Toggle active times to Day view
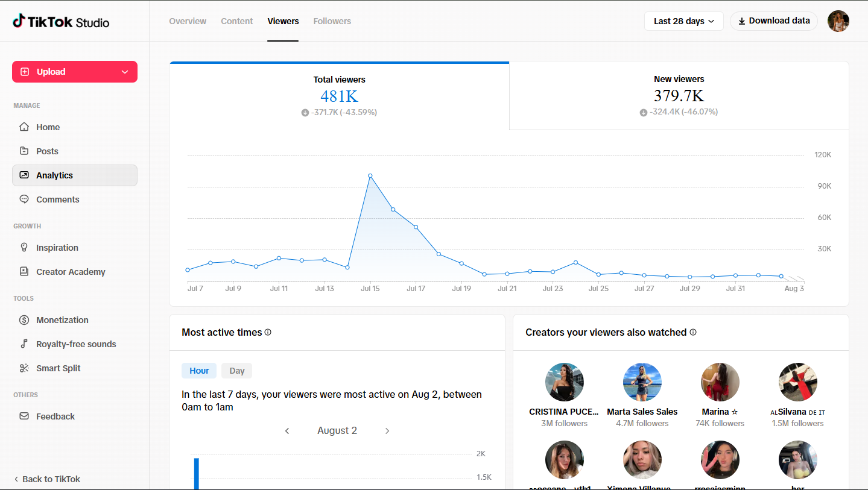This screenshot has height=490, width=868. (x=237, y=371)
